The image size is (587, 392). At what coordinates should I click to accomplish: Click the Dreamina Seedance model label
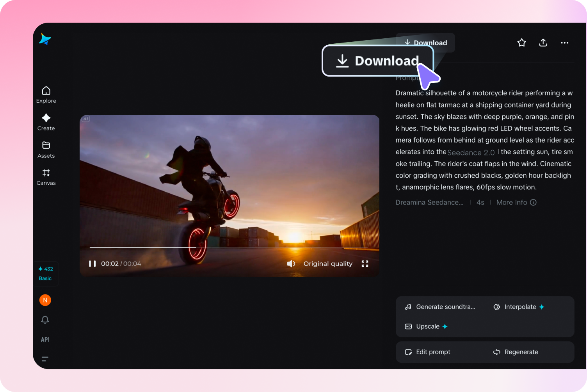point(430,202)
